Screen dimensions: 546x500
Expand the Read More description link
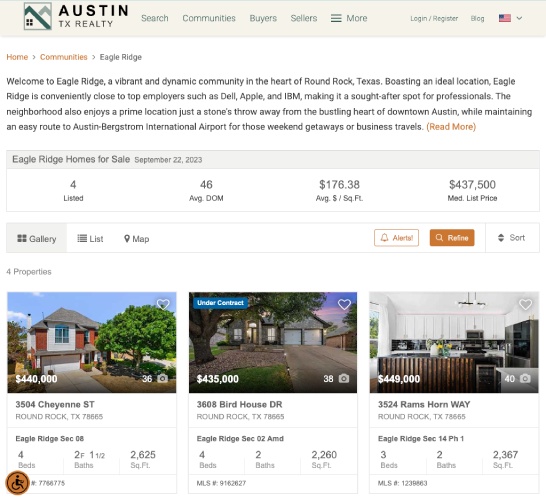coord(451,127)
